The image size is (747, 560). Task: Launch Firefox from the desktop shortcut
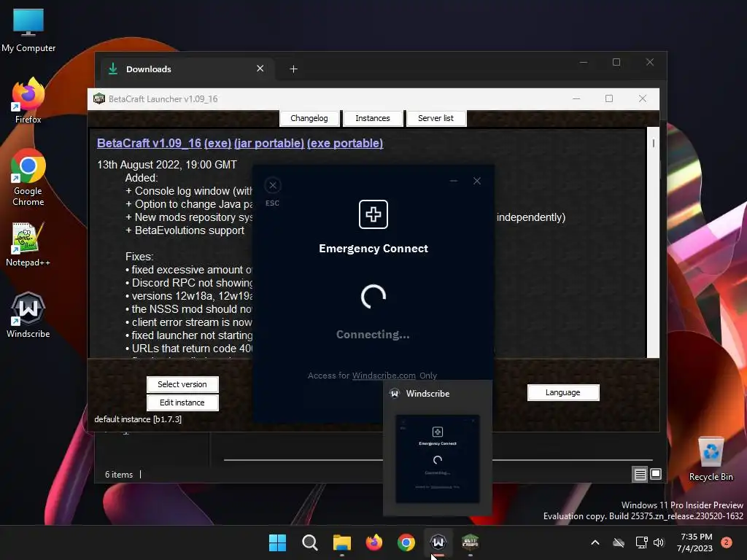(x=28, y=101)
